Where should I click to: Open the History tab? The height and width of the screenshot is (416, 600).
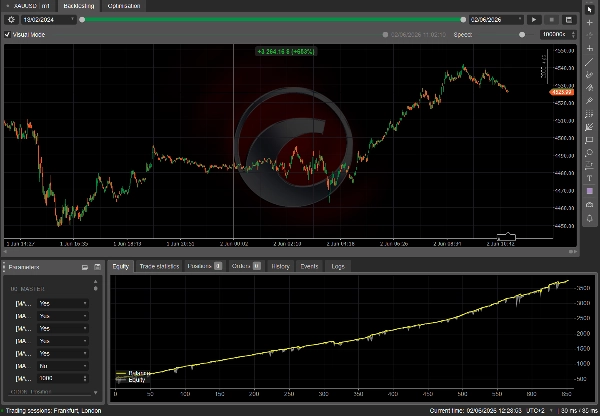tap(280, 266)
